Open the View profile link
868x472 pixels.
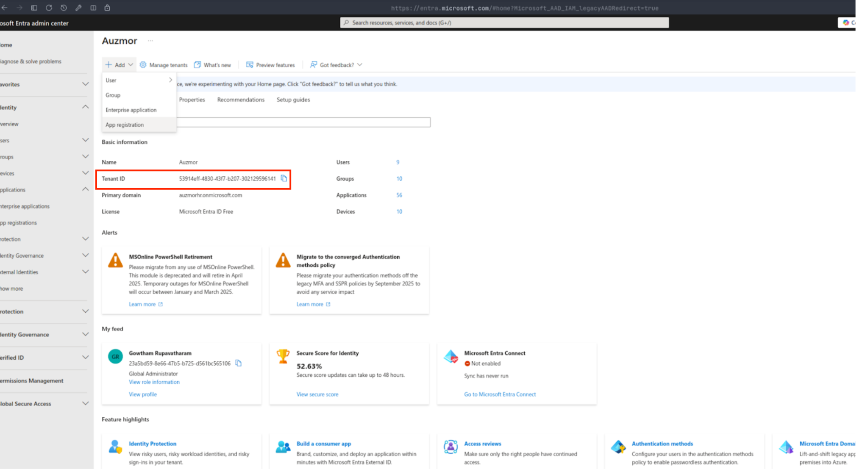pos(143,394)
